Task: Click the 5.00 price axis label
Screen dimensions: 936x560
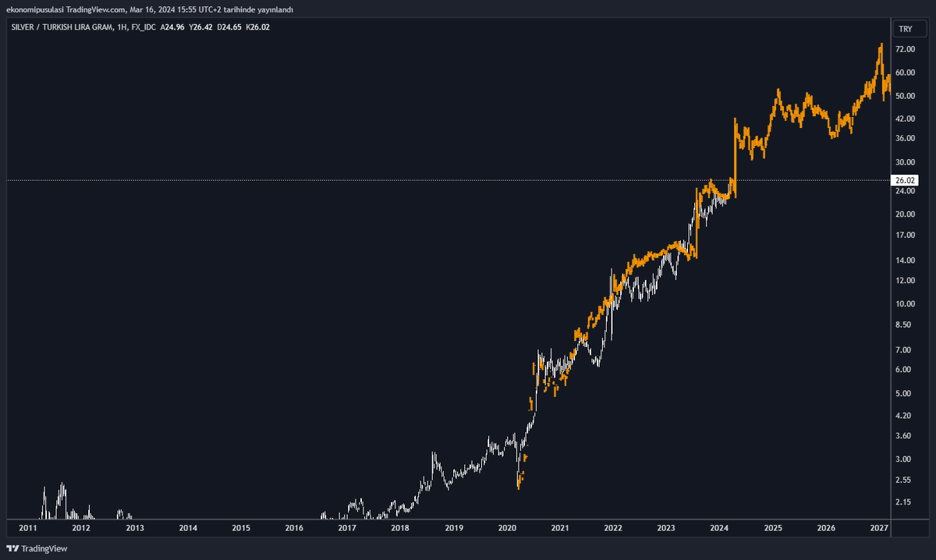Action: click(x=903, y=393)
